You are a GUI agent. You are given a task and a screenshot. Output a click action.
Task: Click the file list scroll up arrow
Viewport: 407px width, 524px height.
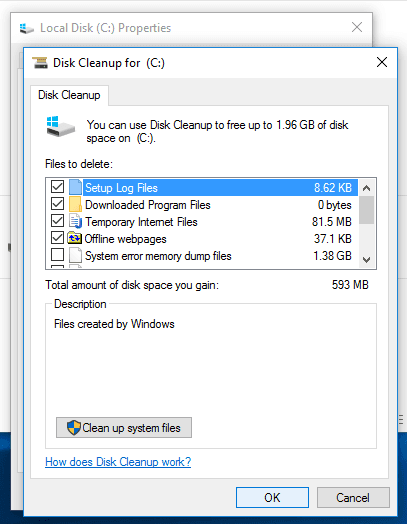tap(367, 188)
